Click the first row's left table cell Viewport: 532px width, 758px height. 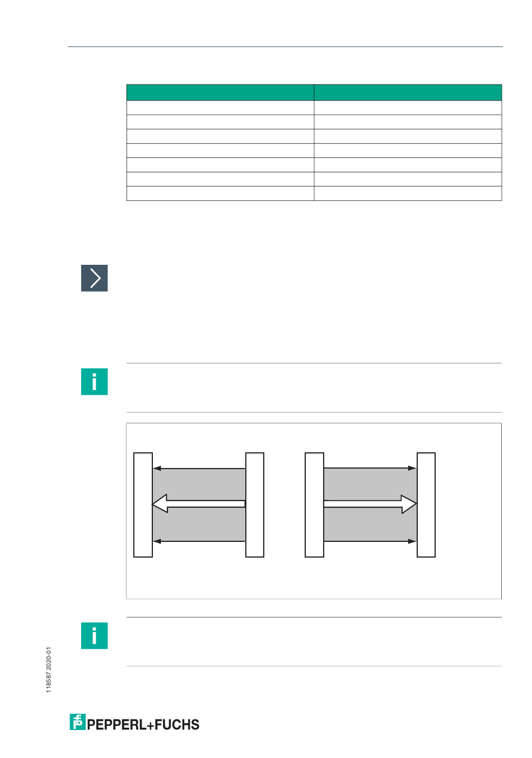point(220,107)
